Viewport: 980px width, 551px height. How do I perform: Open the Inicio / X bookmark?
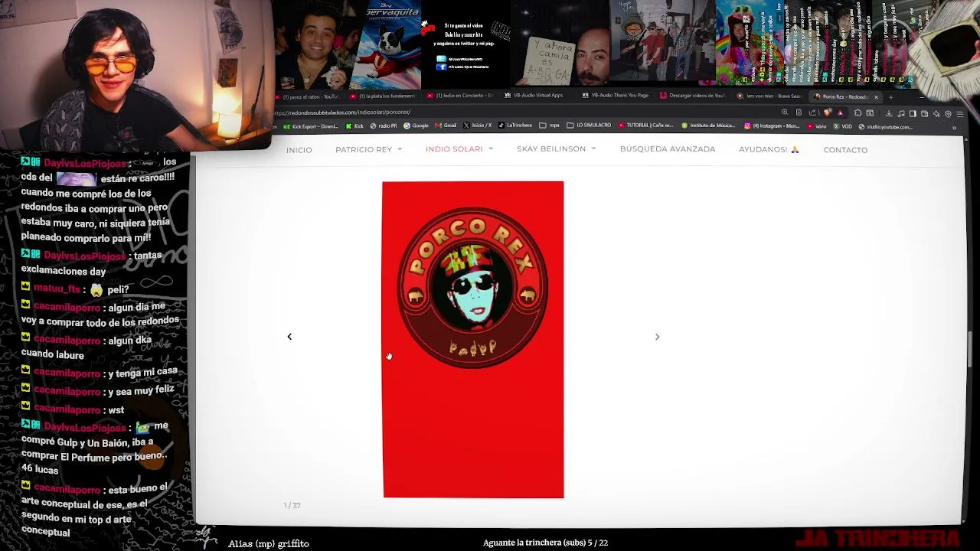pyautogui.click(x=477, y=126)
